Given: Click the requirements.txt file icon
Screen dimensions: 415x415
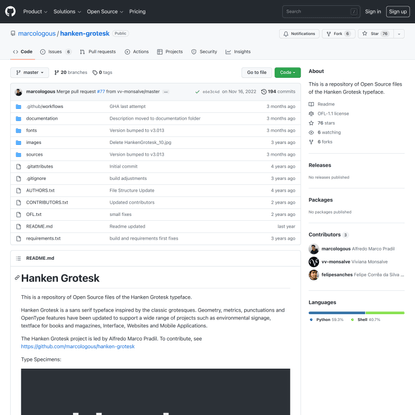Looking at the screenshot, I should 19,238.
